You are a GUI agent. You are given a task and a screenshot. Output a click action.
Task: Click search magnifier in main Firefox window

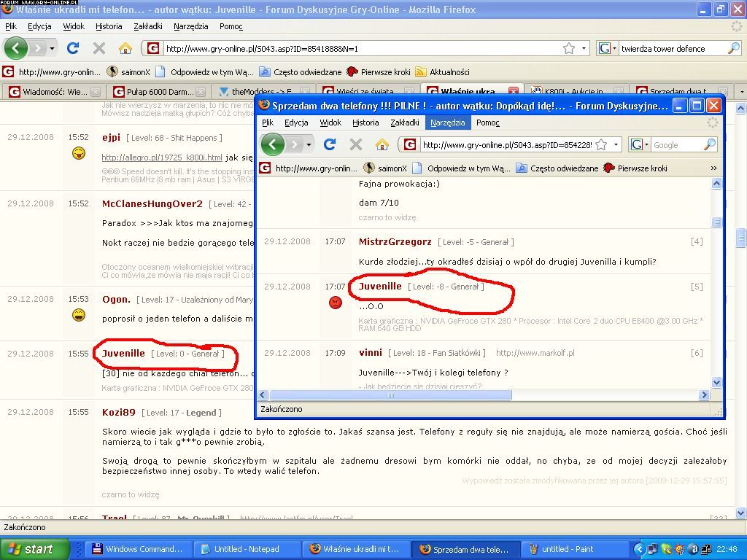734,48
